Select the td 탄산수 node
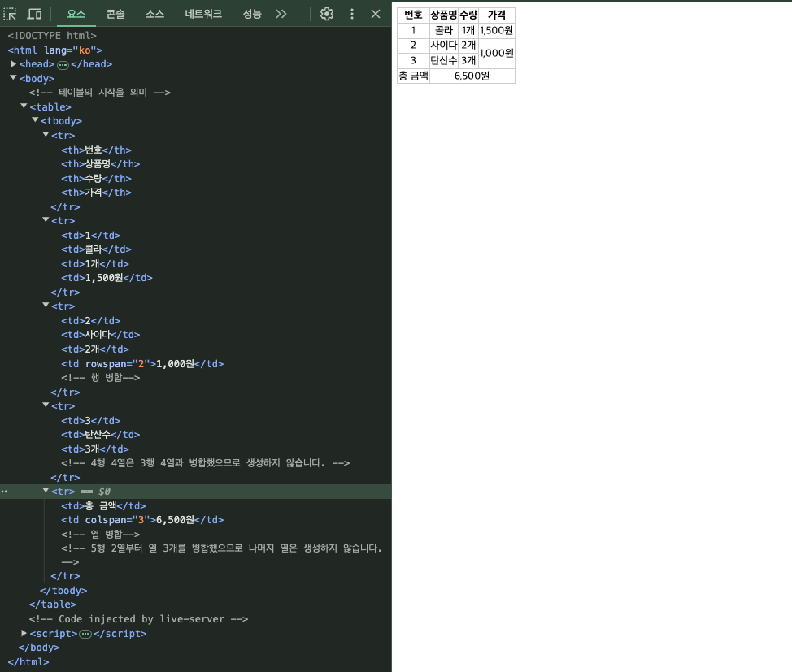The height and width of the screenshot is (672, 792). 101,435
